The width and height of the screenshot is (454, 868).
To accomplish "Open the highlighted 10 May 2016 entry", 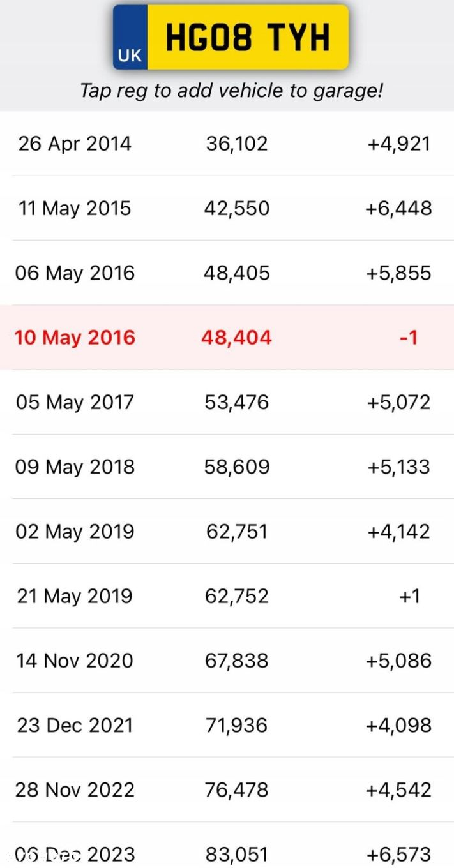I will (x=227, y=337).
